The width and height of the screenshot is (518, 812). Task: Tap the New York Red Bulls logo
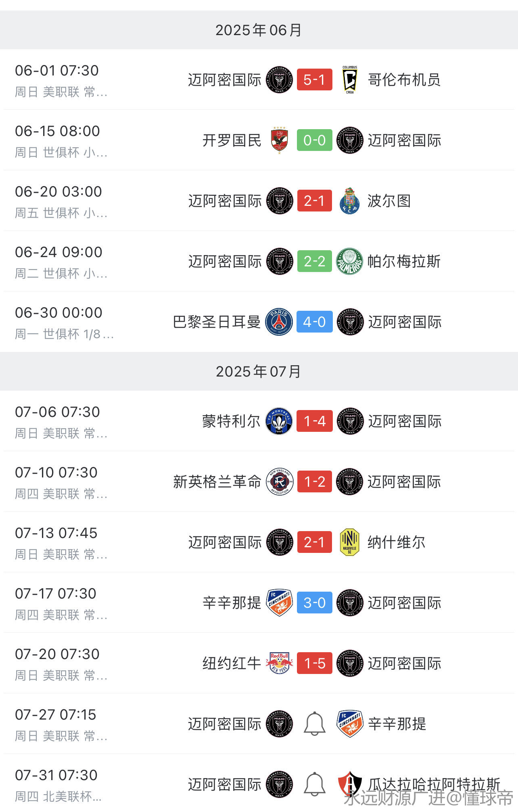click(279, 663)
